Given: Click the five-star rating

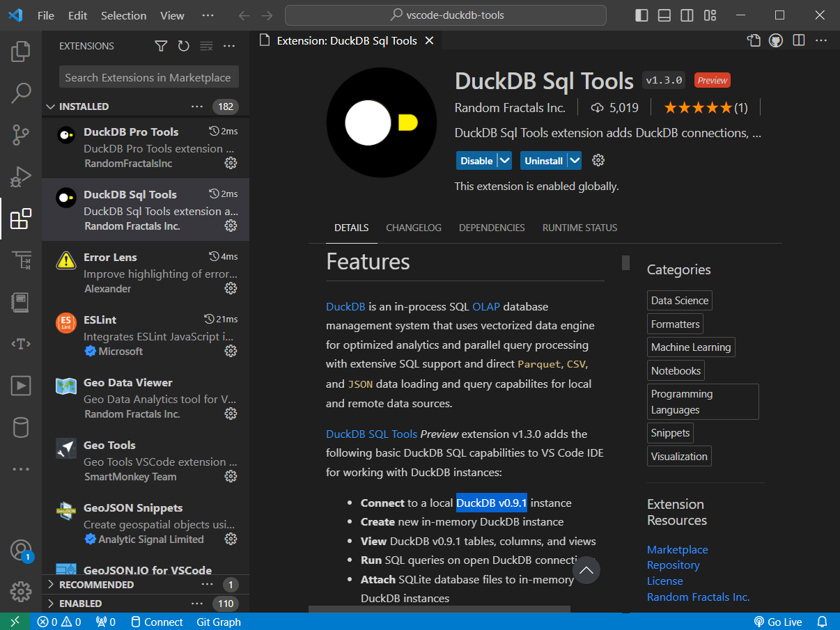Looking at the screenshot, I should (698, 107).
